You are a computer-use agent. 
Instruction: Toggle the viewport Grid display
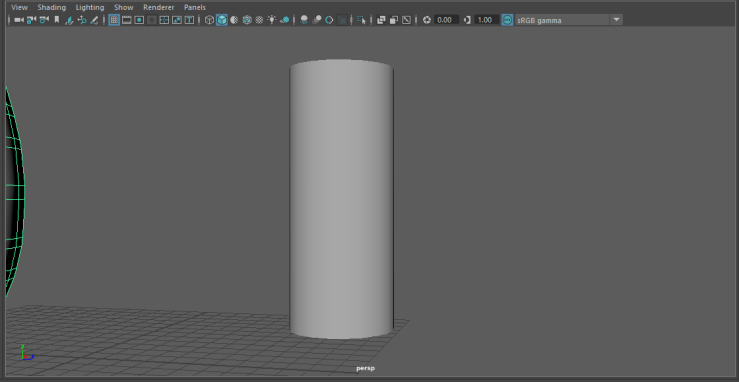[114, 20]
